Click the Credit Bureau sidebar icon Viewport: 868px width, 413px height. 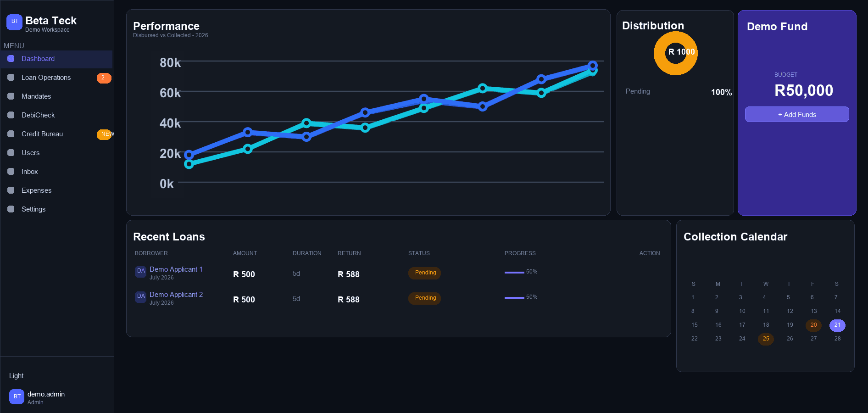[x=11, y=134]
